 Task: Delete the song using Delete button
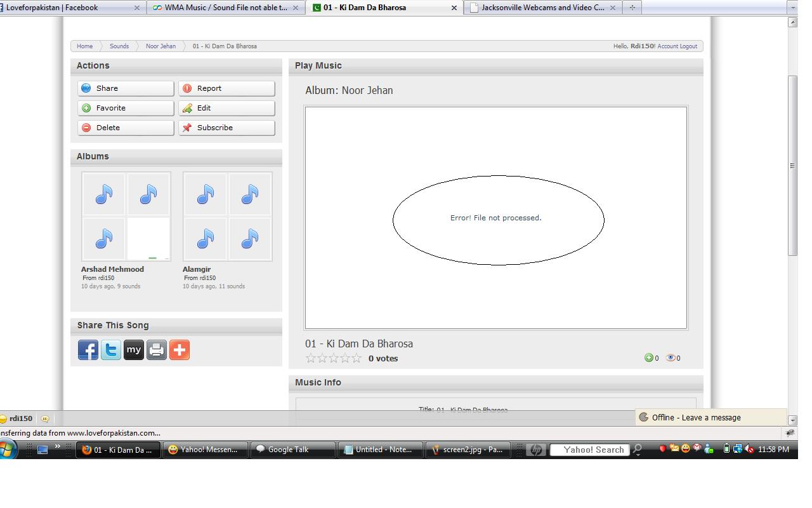(x=126, y=128)
